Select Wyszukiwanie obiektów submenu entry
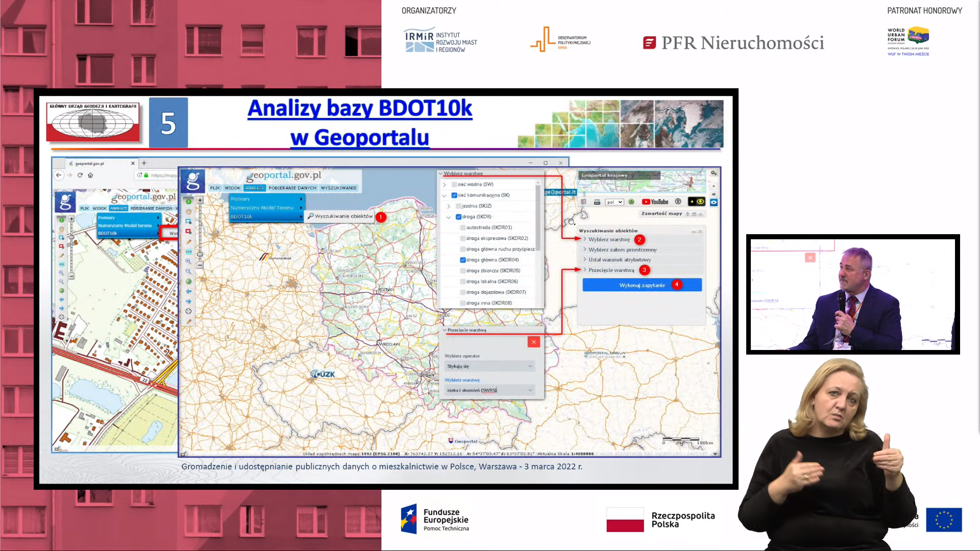 pos(340,216)
